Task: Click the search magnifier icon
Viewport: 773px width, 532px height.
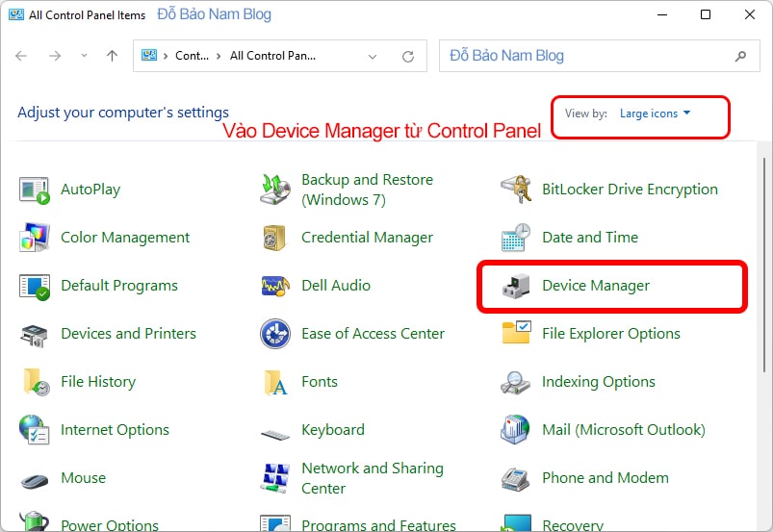Action: click(x=740, y=56)
